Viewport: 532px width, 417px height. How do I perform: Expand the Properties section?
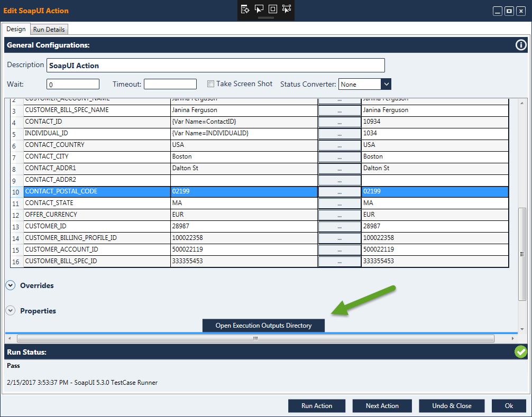coord(11,311)
